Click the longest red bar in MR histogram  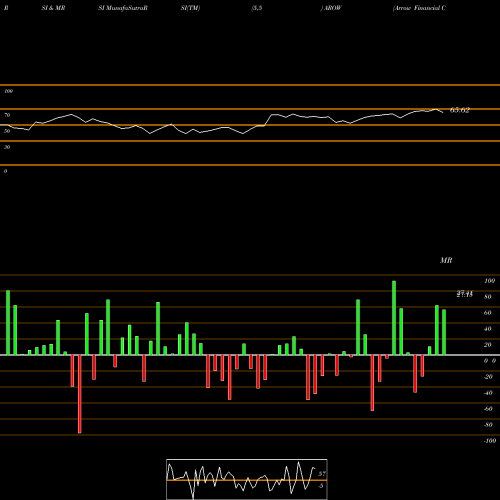click(80, 394)
